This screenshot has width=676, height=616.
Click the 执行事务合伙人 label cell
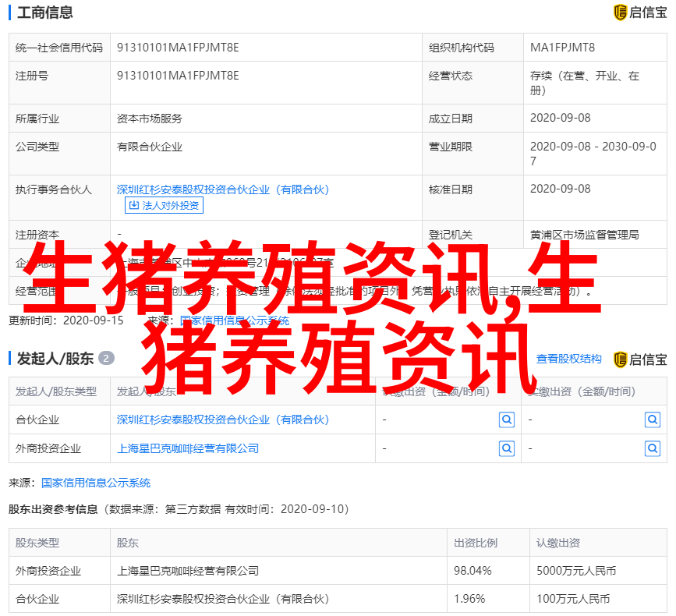(59, 197)
